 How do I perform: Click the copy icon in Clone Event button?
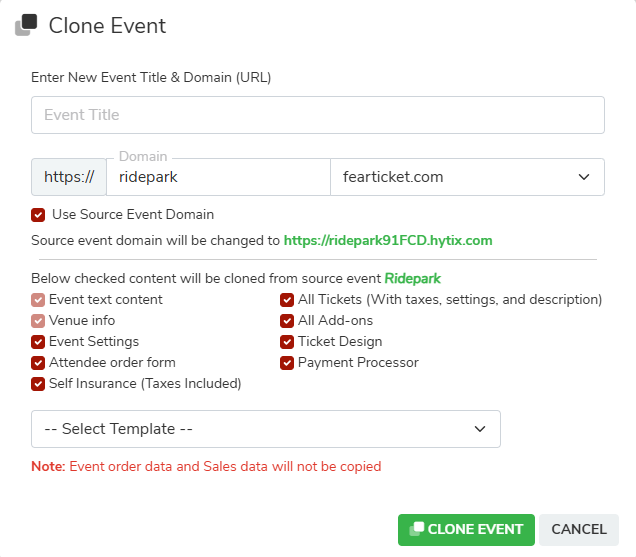point(417,529)
